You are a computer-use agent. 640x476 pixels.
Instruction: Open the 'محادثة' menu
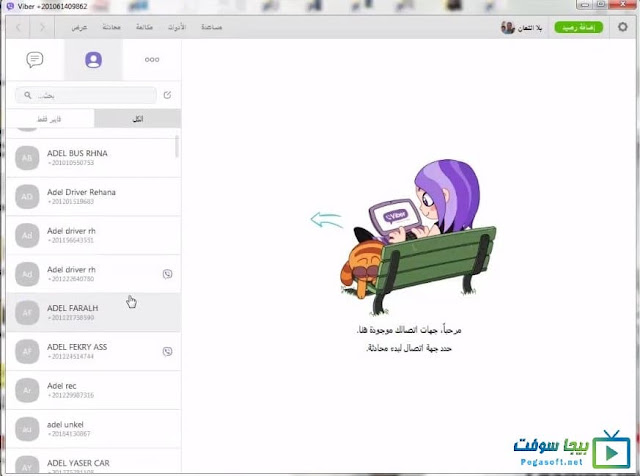point(111,27)
